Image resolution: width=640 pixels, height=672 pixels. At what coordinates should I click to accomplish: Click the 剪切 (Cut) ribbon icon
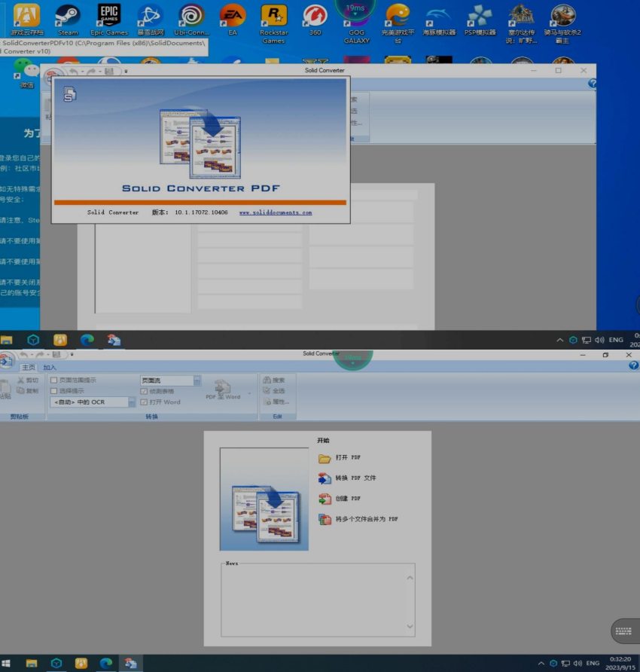coord(28,380)
